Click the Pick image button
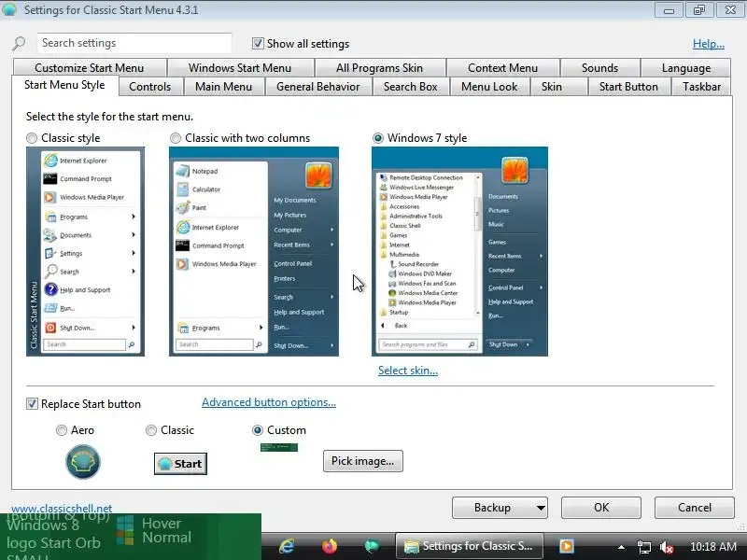The width and height of the screenshot is (747, 560). pos(363,461)
